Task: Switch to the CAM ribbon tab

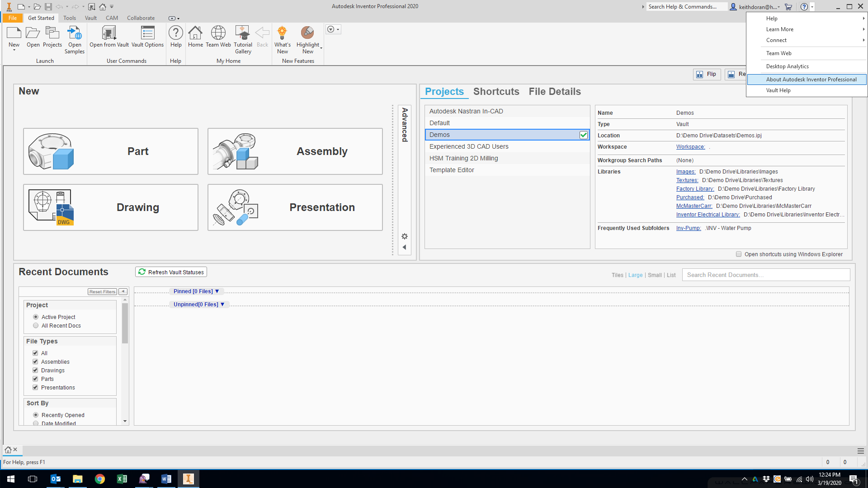Action: [x=112, y=18]
